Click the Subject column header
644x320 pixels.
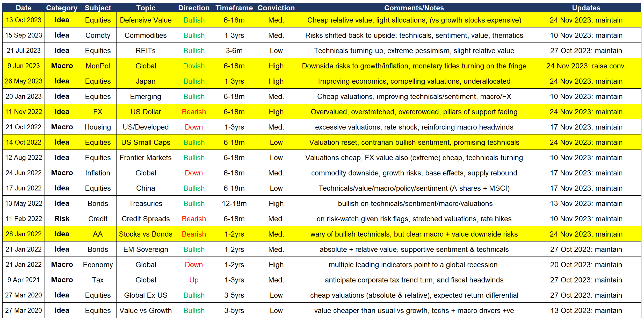click(x=98, y=8)
